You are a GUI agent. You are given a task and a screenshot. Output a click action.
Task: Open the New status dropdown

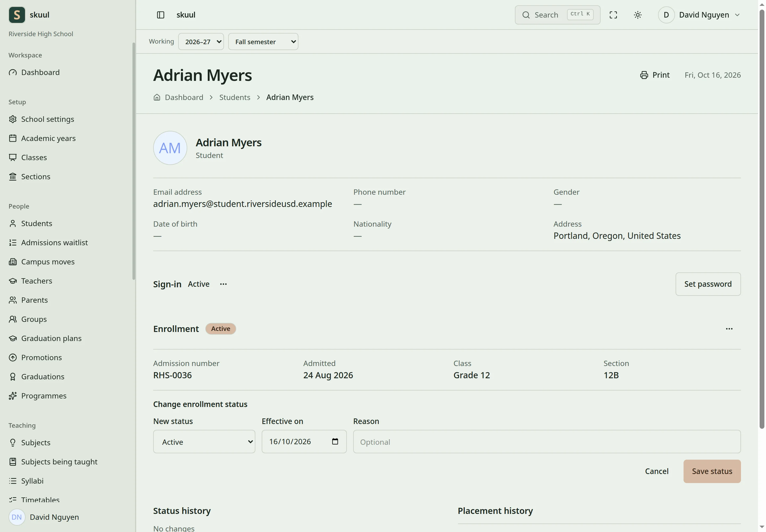[204, 441]
